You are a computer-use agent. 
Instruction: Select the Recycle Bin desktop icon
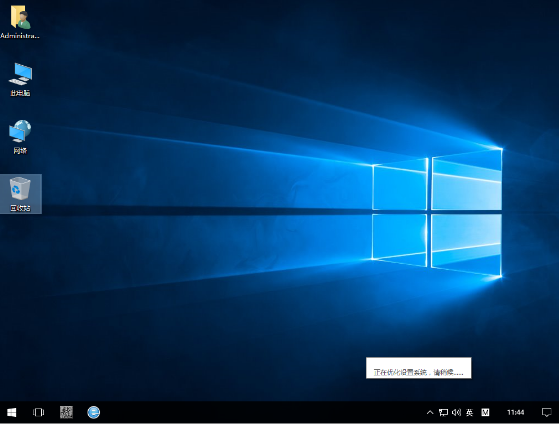pyautogui.click(x=20, y=188)
